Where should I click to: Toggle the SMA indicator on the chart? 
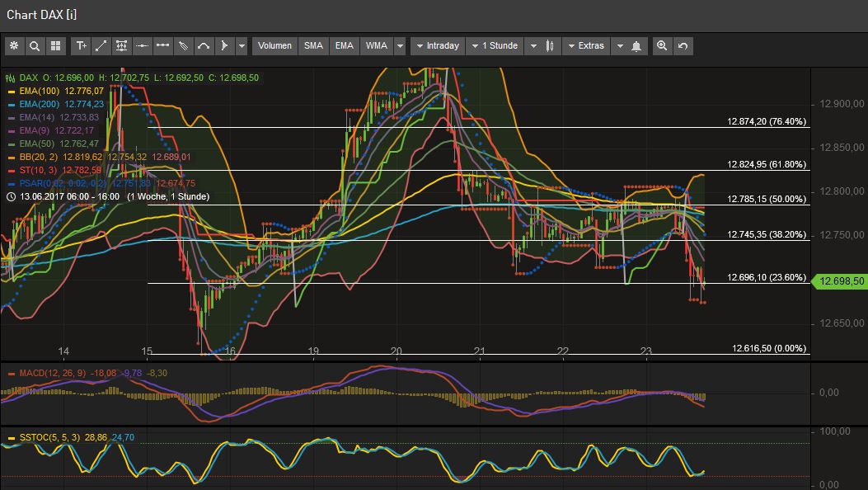(x=313, y=46)
